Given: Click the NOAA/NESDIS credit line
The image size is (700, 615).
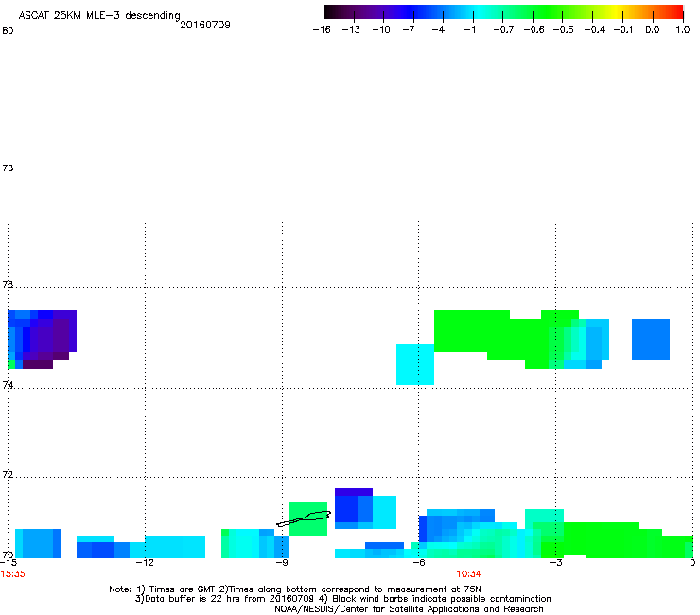Looking at the screenshot, I should (409, 609).
